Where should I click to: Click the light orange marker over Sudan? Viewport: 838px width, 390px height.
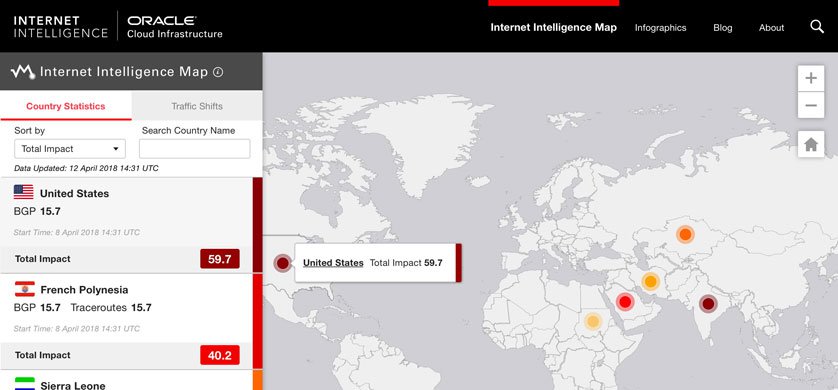tap(592, 322)
